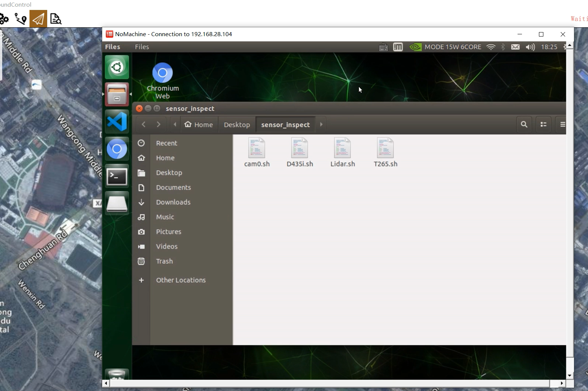Open the Trash icon in the dock

[x=117, y=374]
